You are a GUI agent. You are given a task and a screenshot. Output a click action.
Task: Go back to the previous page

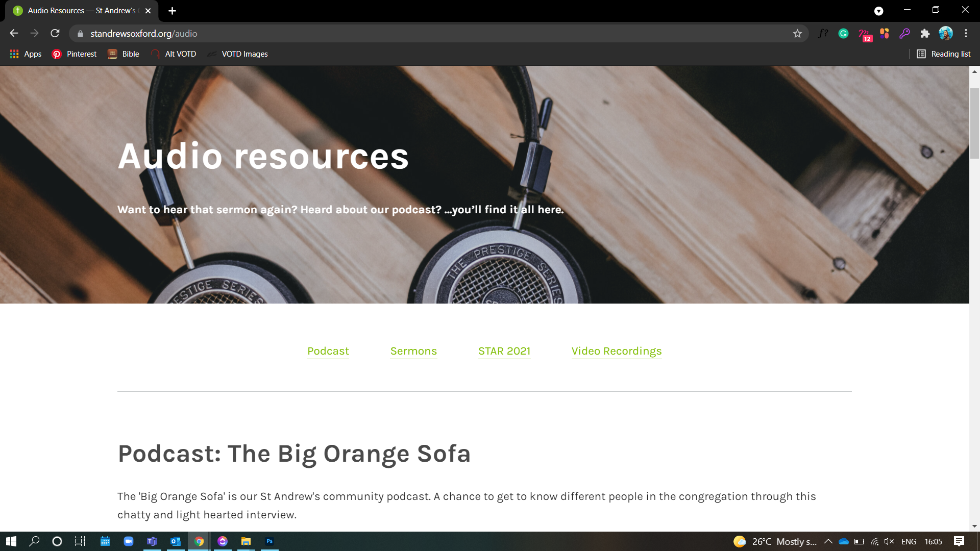pos(14,34)
